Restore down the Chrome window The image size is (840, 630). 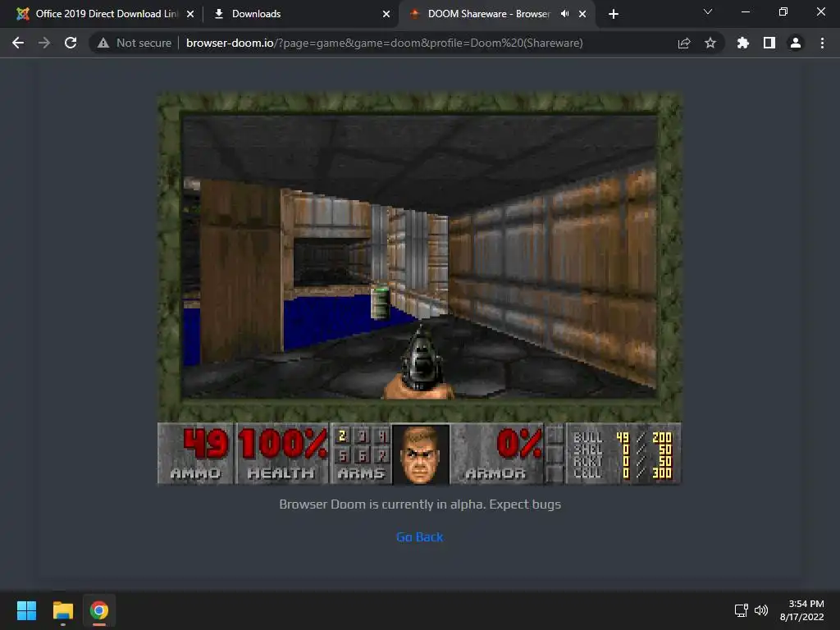click(783, 11)
